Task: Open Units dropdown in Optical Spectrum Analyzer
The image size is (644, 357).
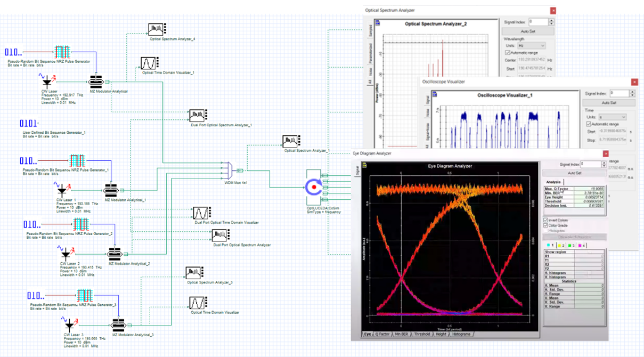Action: tap(531, 46)
